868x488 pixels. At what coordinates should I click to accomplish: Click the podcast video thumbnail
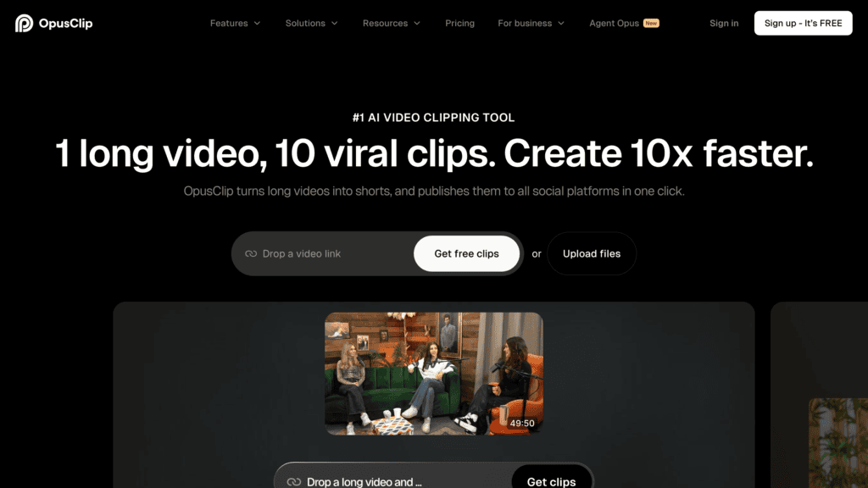coord(433,373)
